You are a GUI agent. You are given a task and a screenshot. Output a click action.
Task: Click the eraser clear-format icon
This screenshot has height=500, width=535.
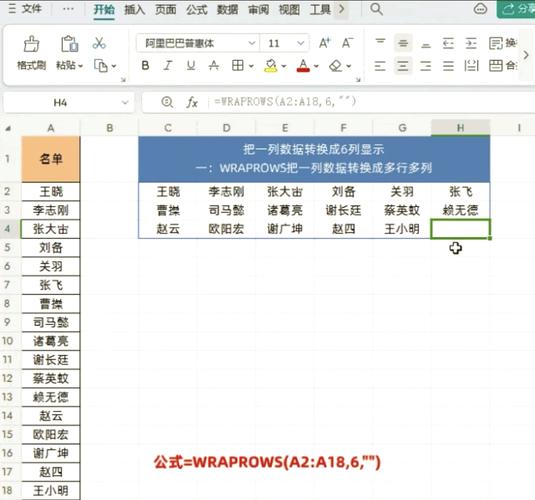(335, 66)
